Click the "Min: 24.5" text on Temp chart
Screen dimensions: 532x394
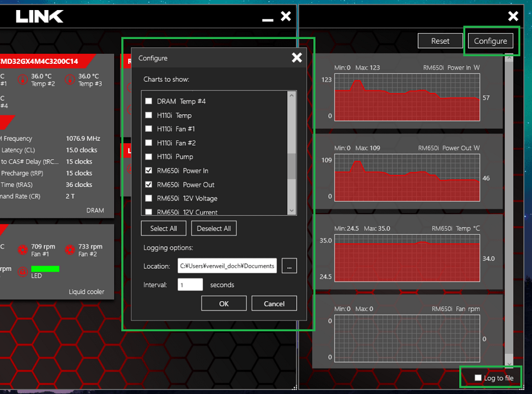tap(346, 228)
